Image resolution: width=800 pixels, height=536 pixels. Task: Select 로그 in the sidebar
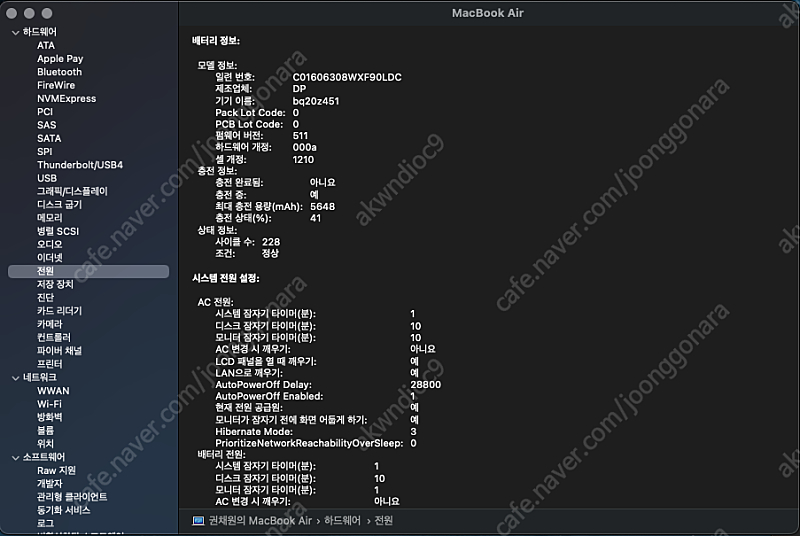[45, 523]
